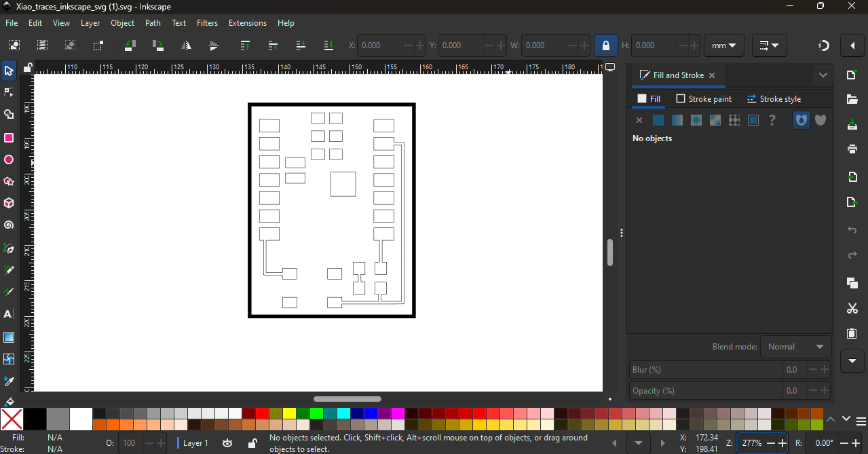Click the yellow color swatch
Viewport: 868px width, 454px height.
click(289, 413)
